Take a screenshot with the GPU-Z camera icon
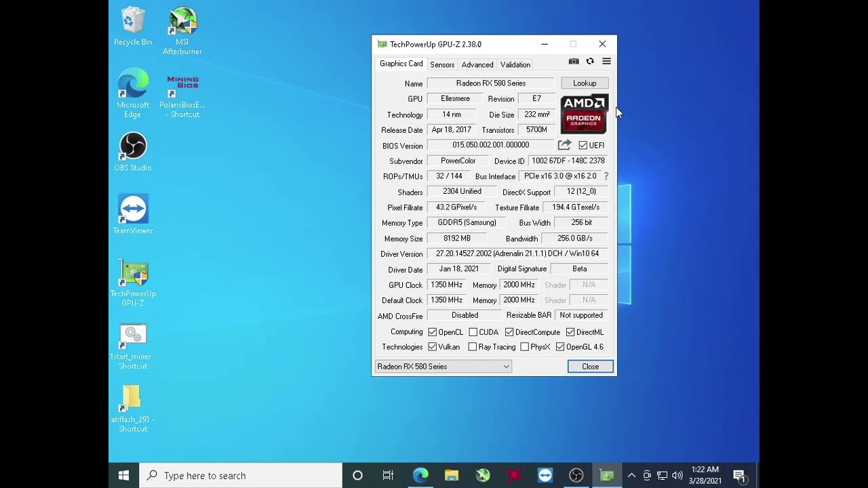Image resolution: width=868 pixels, height=488 pixels. (574, 62)
